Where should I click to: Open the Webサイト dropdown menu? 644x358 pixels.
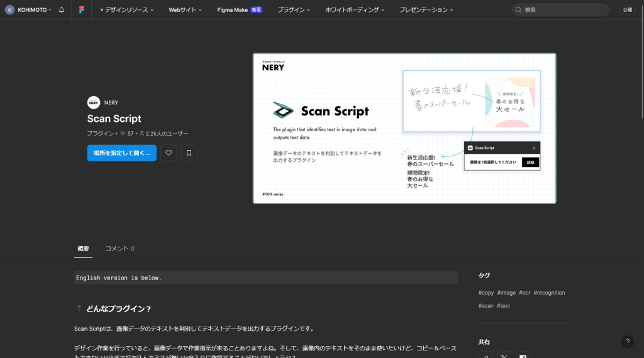(x=186, y=10)
